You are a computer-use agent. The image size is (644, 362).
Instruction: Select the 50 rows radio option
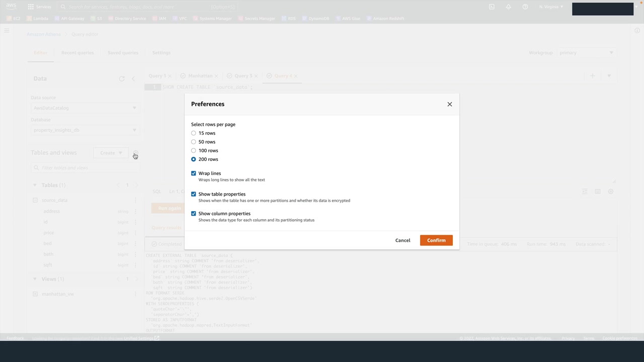pos(194,142)
